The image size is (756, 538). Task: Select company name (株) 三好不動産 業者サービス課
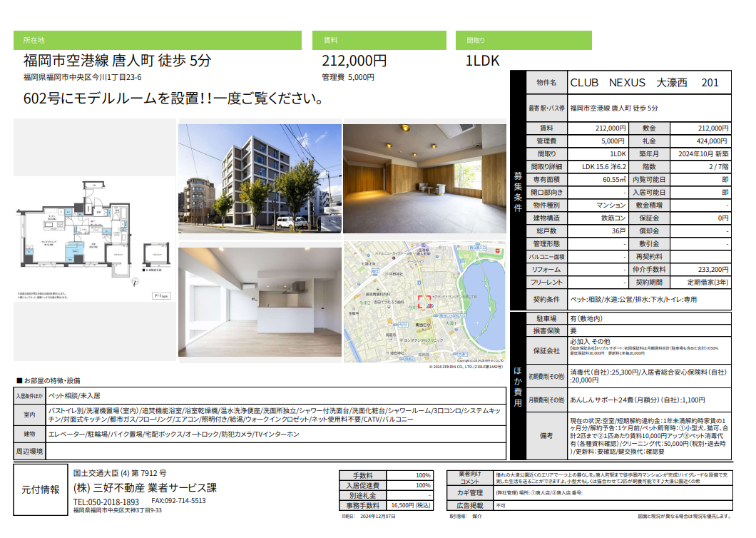pos(145,488)
